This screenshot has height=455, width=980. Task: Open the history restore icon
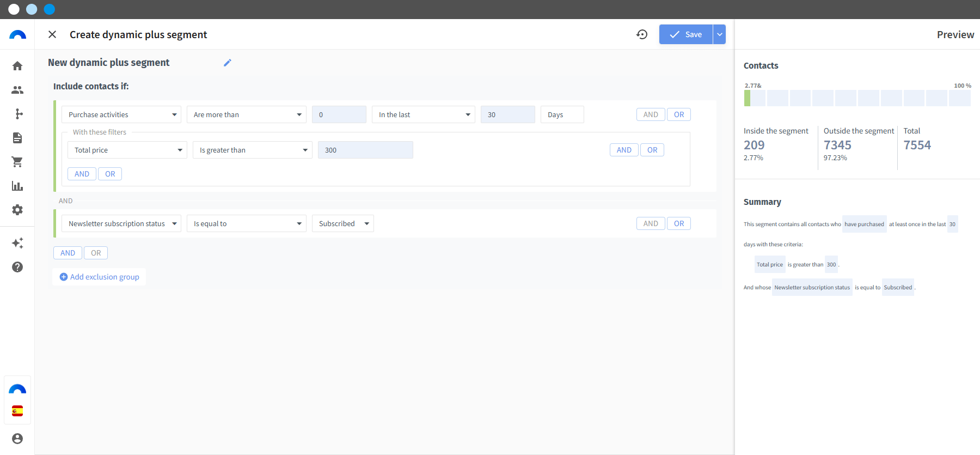[642, 34]
